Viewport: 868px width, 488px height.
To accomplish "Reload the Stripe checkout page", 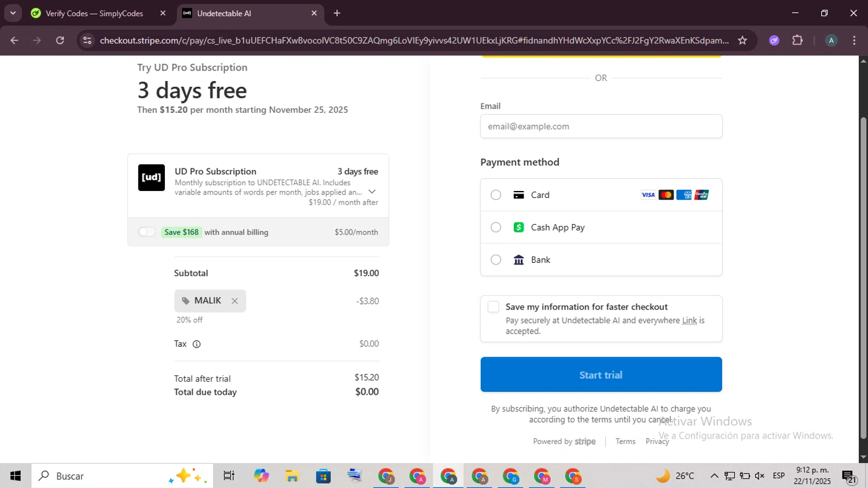I will (60, 41).
